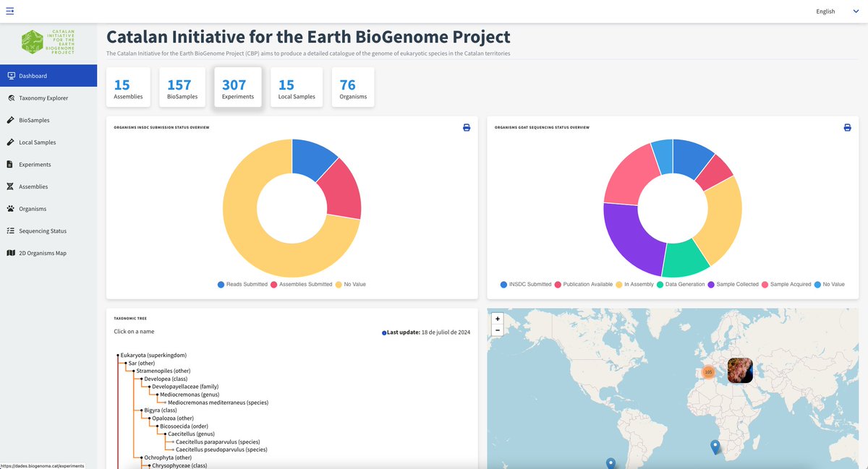The height and width of the screenshot is (469, 868).
Task: Toggle Sample Acquired legend item
Action: point(786,285)
